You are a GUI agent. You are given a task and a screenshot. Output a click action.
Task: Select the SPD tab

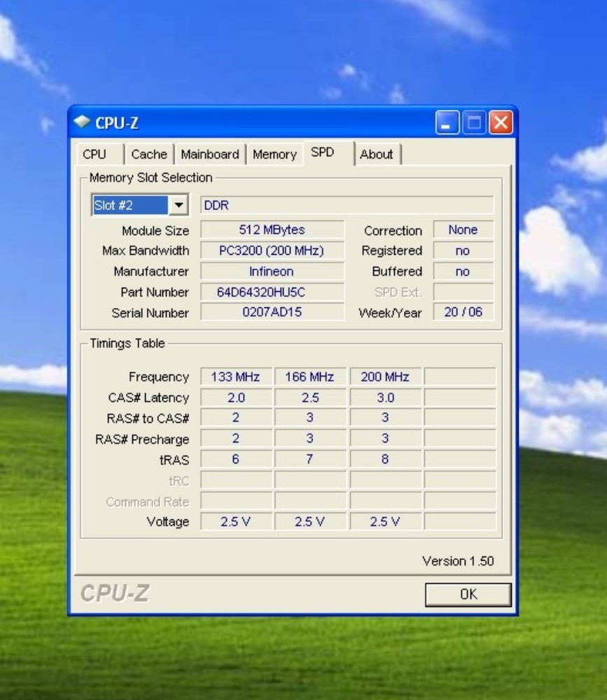point(329,153)
